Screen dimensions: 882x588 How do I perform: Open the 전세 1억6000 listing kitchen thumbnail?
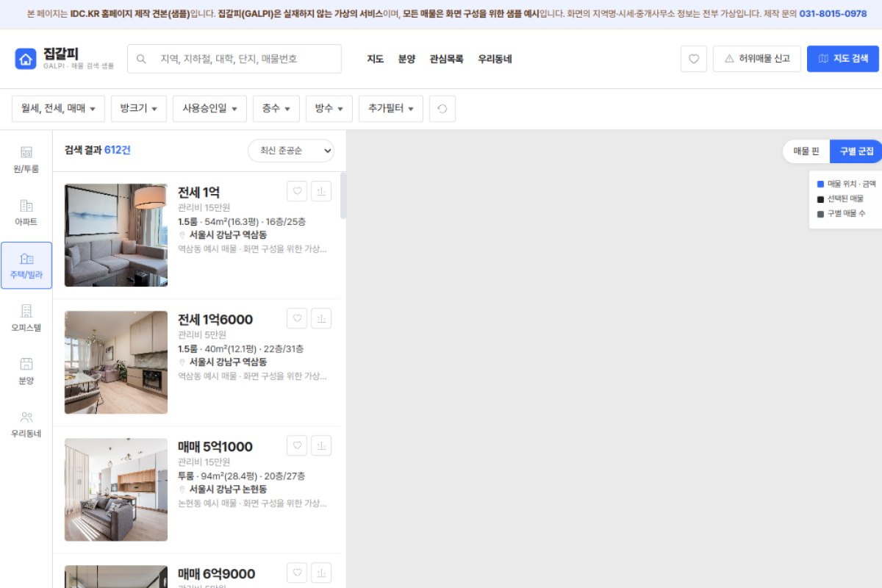(116, 362)
